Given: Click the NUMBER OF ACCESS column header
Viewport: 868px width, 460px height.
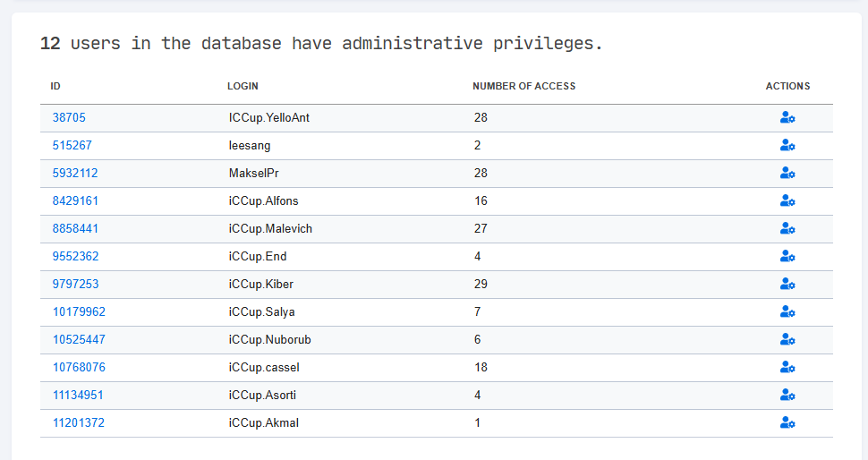Looking at the screenshot, I should pyautogui.click(x=523, y=86).
